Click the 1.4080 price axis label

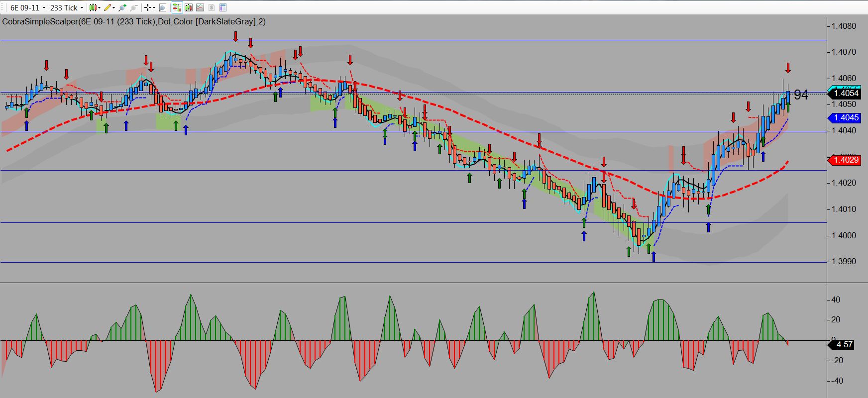844,26
